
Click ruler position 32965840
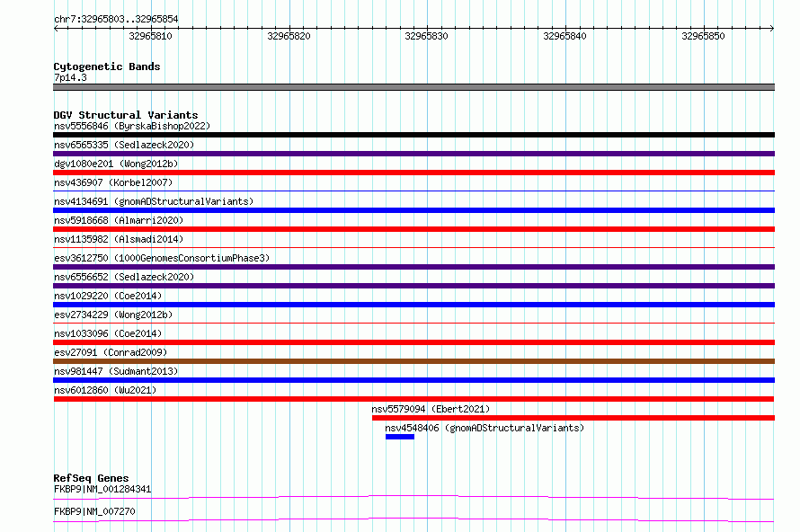coord(564,36)
